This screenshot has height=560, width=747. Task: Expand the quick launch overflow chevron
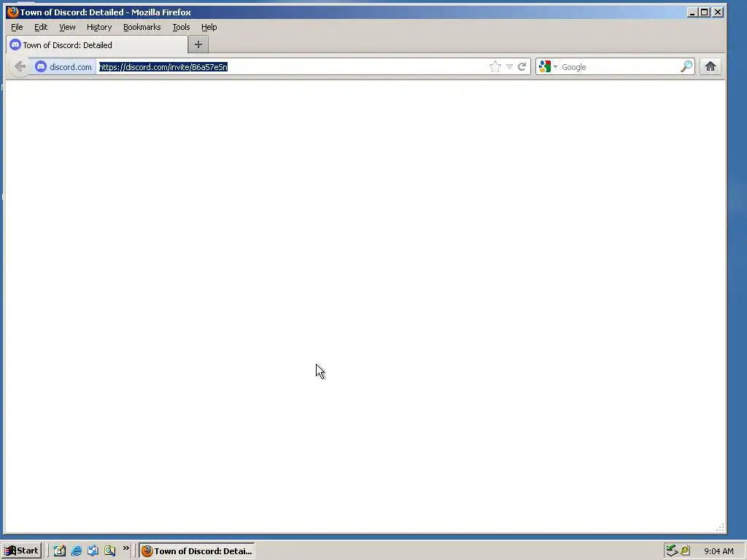click(125, 548)
